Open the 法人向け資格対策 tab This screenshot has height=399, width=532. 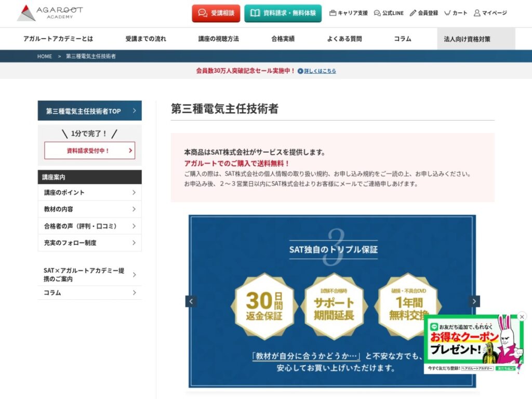tap(476, 38)
